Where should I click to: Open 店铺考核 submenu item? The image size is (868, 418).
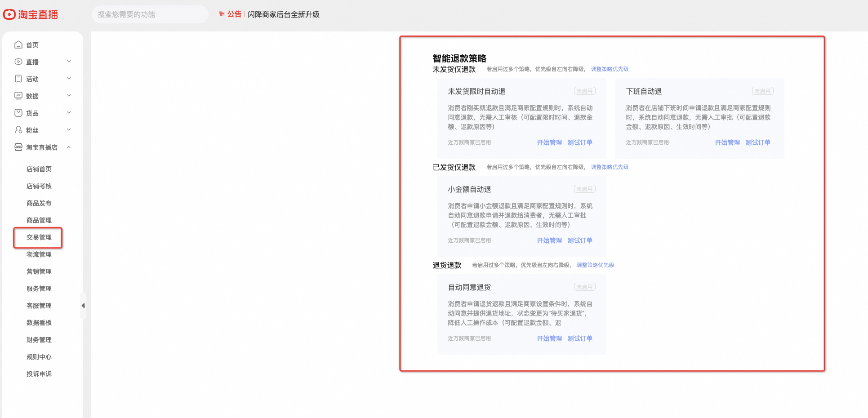point(39,186)
